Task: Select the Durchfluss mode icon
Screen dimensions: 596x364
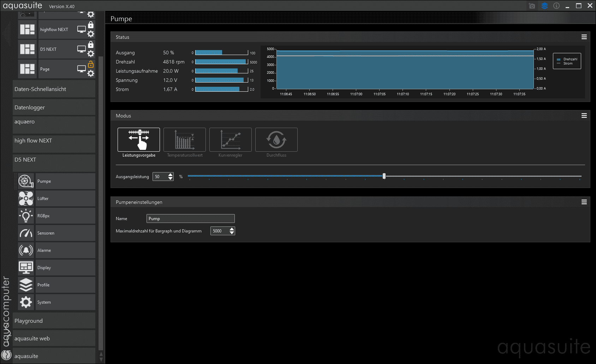Action: tap(276, 140)
